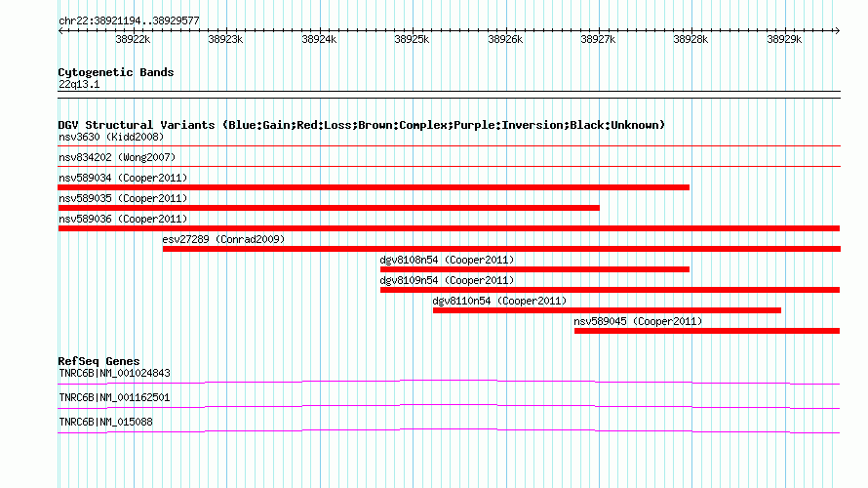Image resolution: width=868 pixels, height=488 pixels.
Task: Click the nsv589045 (Cooper2011) label text
Action: pos(638,321)
